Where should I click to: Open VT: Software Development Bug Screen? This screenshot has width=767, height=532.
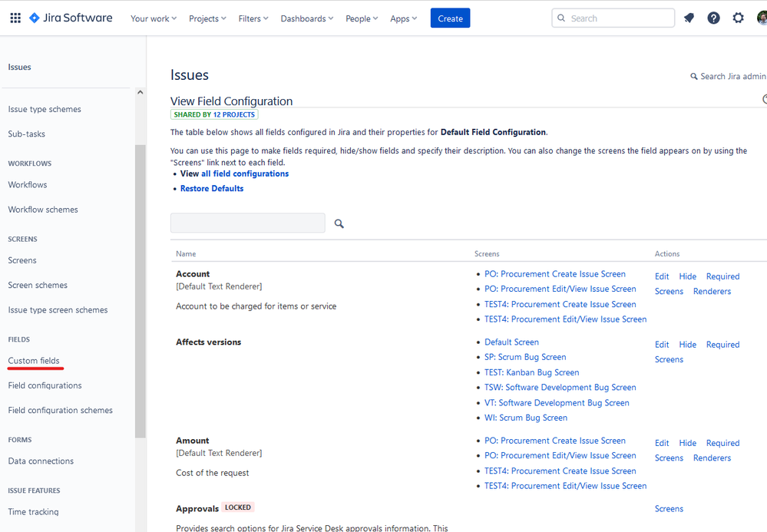point(557,403)
